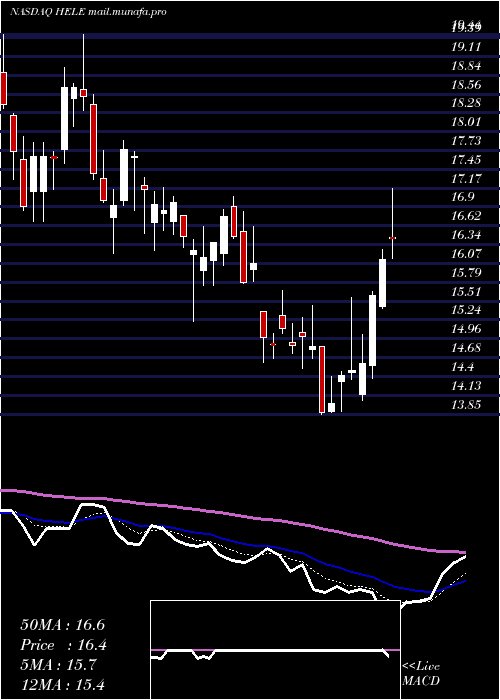Viewport: 500px width, 700px height.
Task: Click the 50MA : 16.6 readout
Action: point(62,625)
